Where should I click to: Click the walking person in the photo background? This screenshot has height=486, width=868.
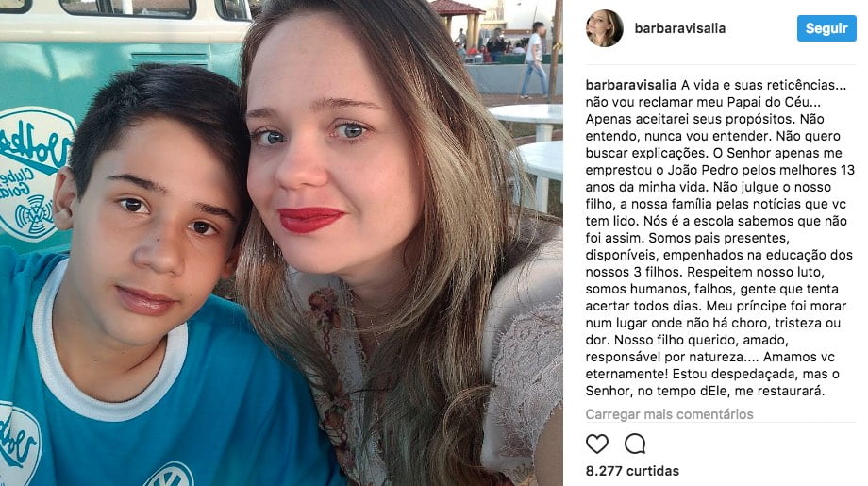(x=534, y=59)
